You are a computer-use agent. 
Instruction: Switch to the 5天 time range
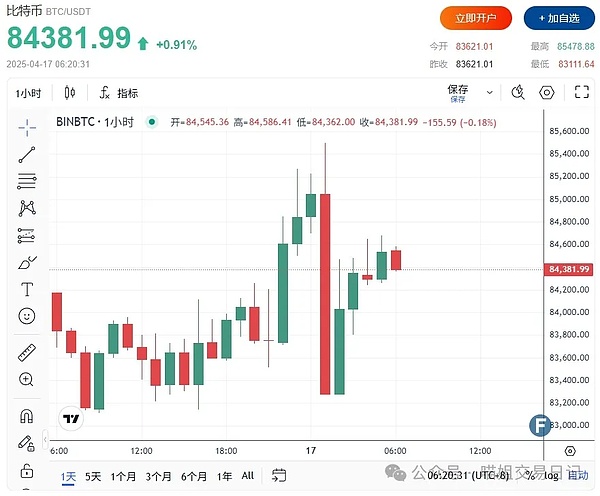coord(93,476)
